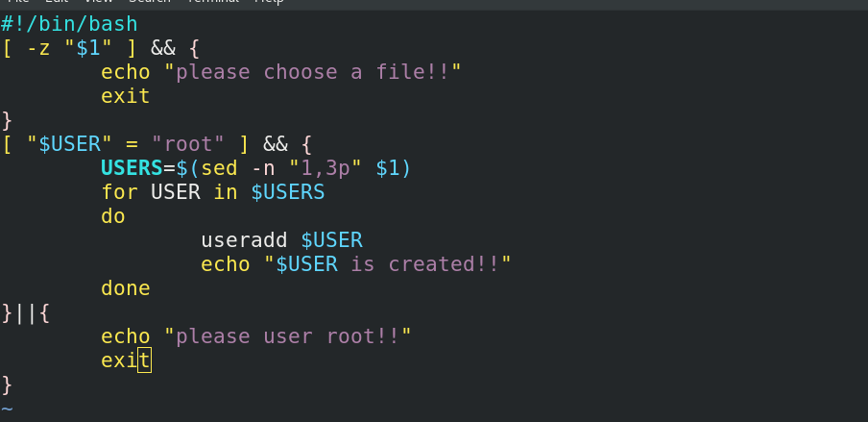The height and width of the screenshot is (422, 868).
Task: Click the useradd command
Action: click(244, 240)
